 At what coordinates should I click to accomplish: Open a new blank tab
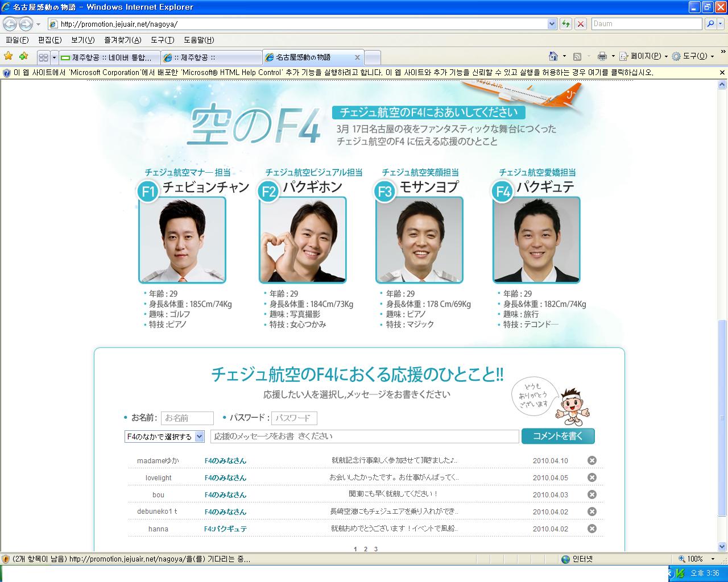point(372,57)
